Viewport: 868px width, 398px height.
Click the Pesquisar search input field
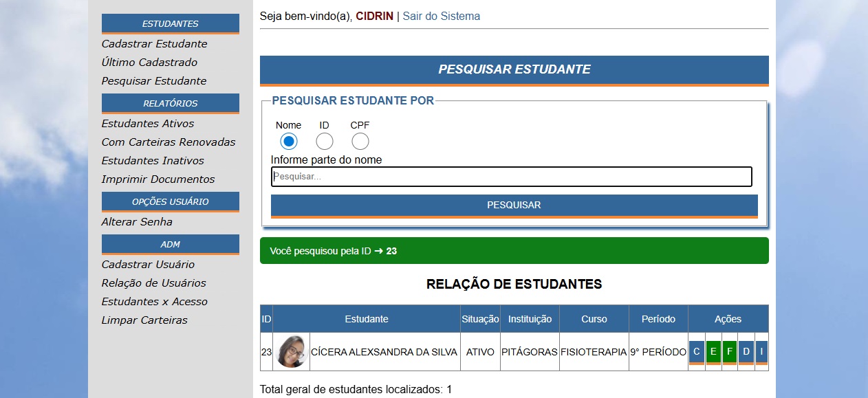511,177
